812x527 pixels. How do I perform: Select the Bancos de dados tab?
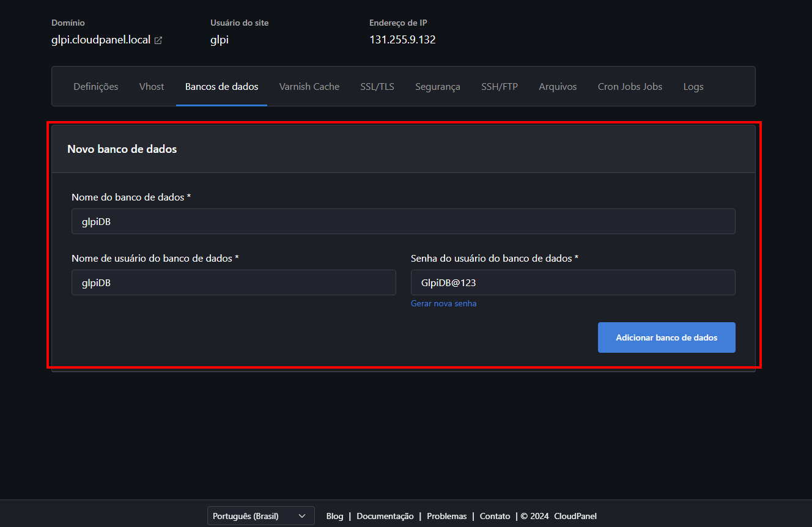(x=221, y=87)
